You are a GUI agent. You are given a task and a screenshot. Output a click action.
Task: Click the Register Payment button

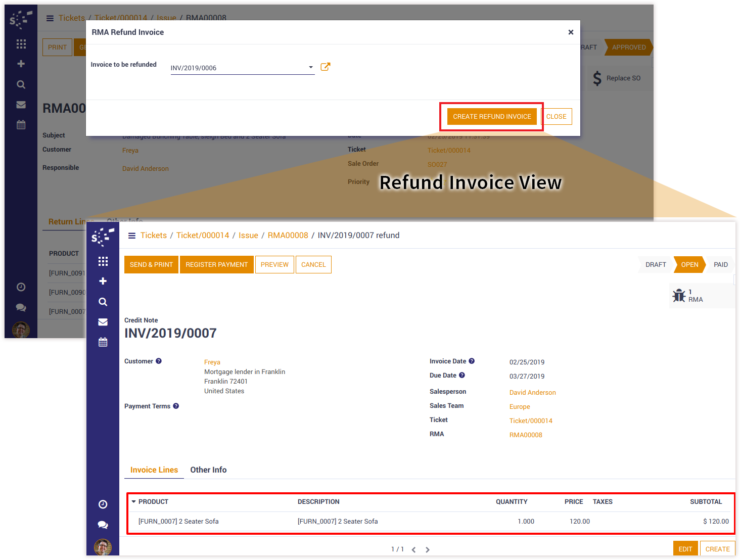pyautogui.click(x=216, y=265)
